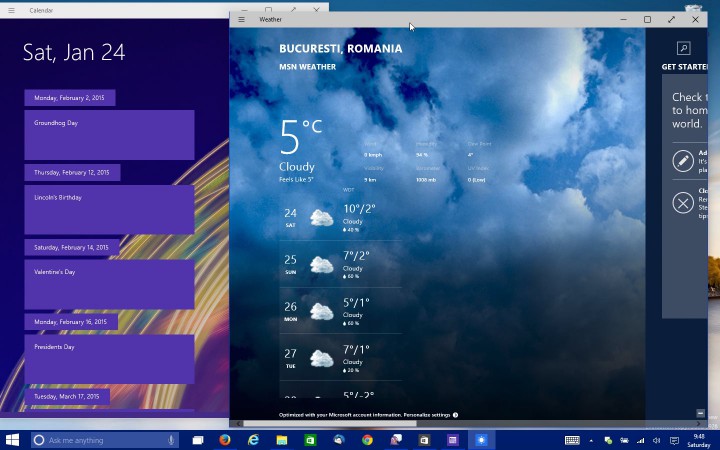Click the MSN WEATHER label
This screenshot has height=450, width=720.
[307, 67]
